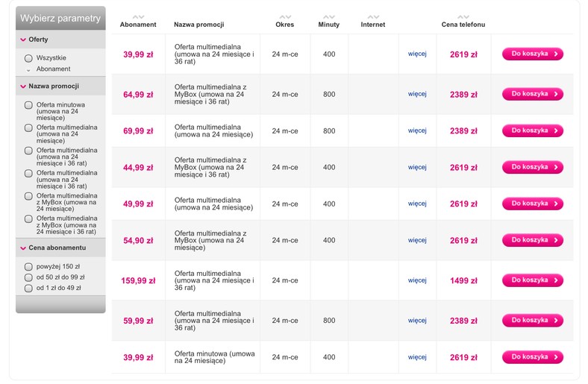
Task: Open więcej link for 69,99 zł offer
Action: (x=417, y=130)
